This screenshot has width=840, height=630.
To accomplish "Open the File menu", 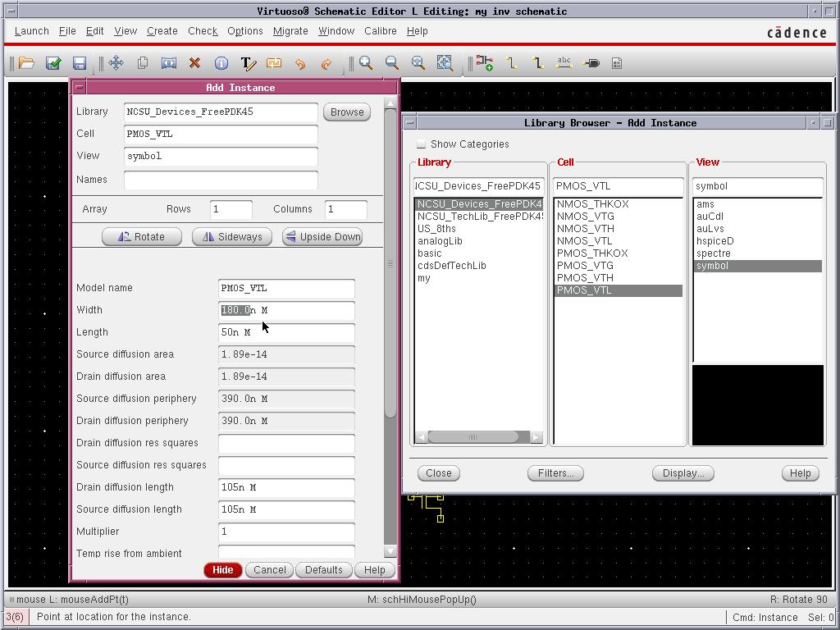I will coord(67,31).
